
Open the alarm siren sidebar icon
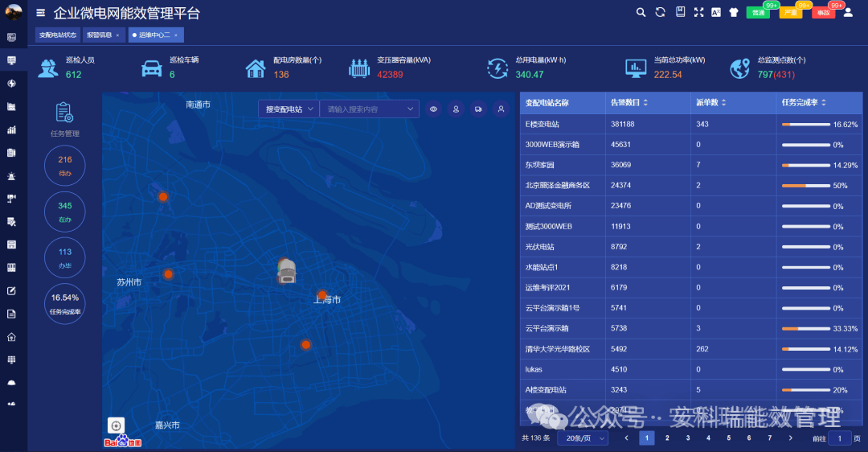pyautogui.click(x=11, y=176)
